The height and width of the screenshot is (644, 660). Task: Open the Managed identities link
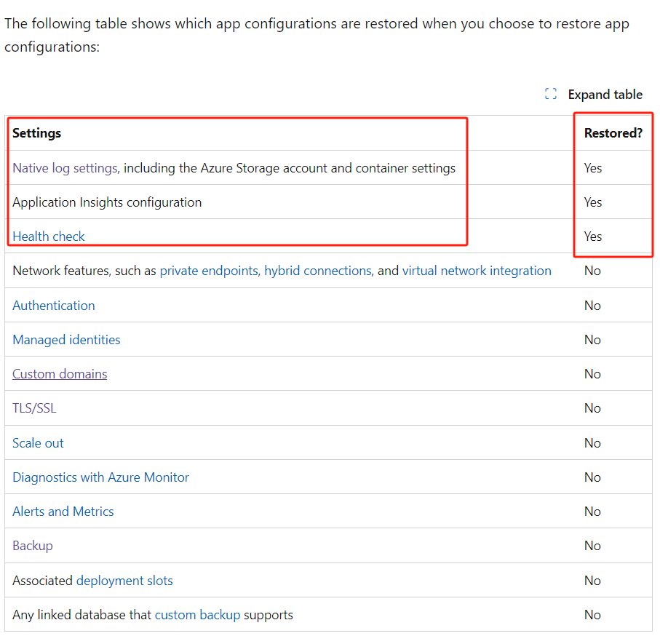[x=66, y=339]
